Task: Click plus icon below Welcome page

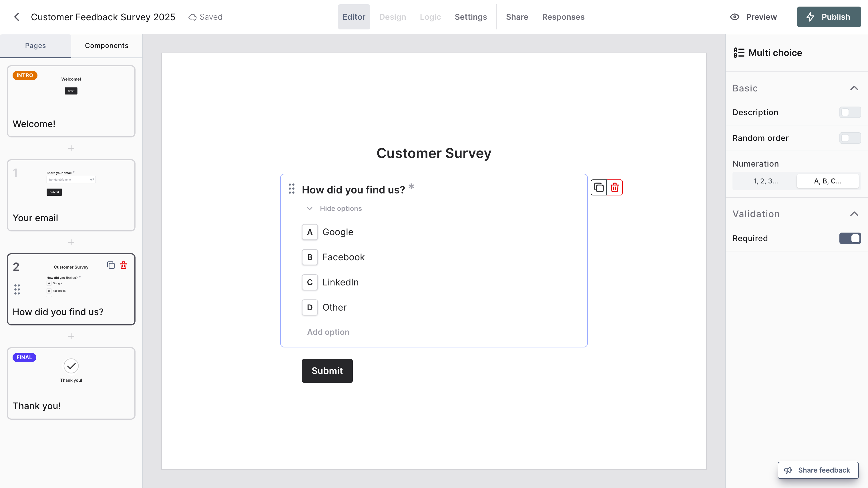Action: coord(71,148)
